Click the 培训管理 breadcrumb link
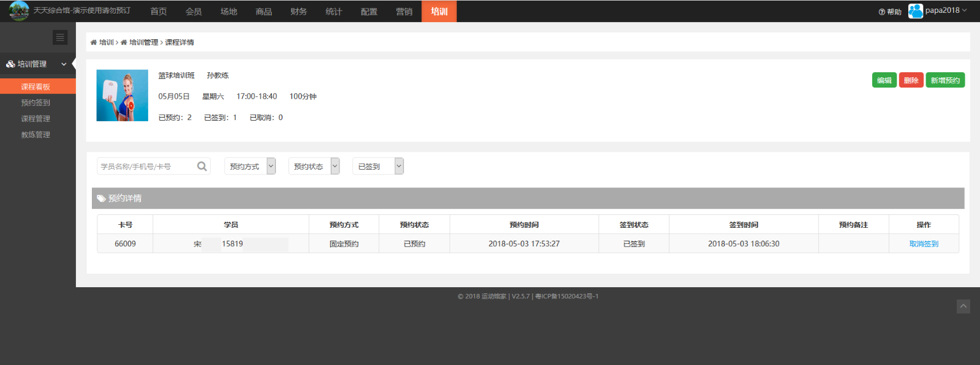This screenshot has width=980, height=365. point(144,42)
